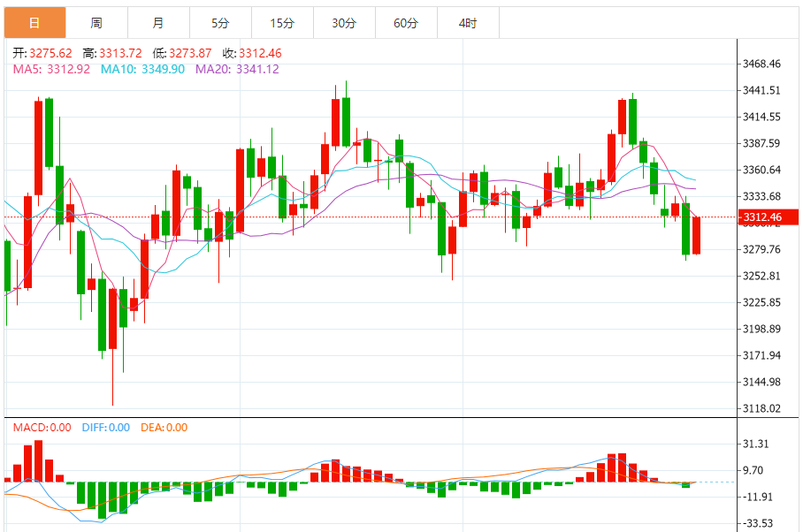The height and width of the screenshot is (532, 803).
Task: Click the 3198.89 price axis label
Action: (761, 329)
